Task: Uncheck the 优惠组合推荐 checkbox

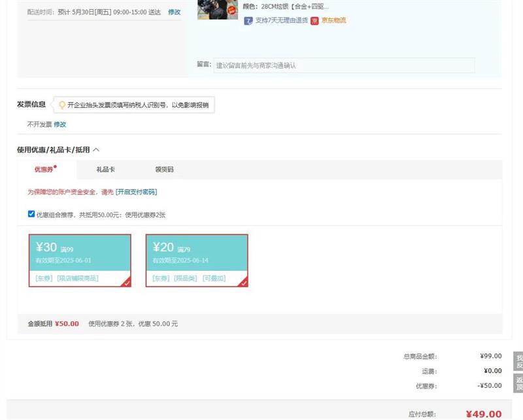Action: (31, 214)
